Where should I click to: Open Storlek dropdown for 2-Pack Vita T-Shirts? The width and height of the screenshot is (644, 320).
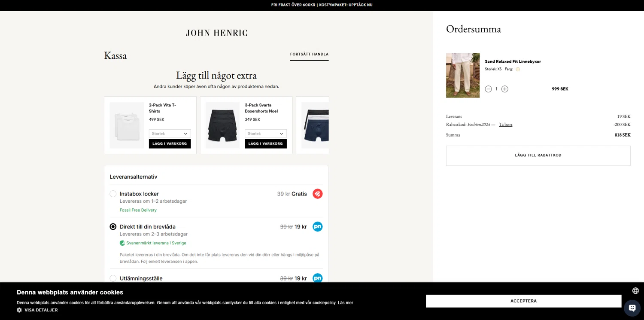[170, 134]
